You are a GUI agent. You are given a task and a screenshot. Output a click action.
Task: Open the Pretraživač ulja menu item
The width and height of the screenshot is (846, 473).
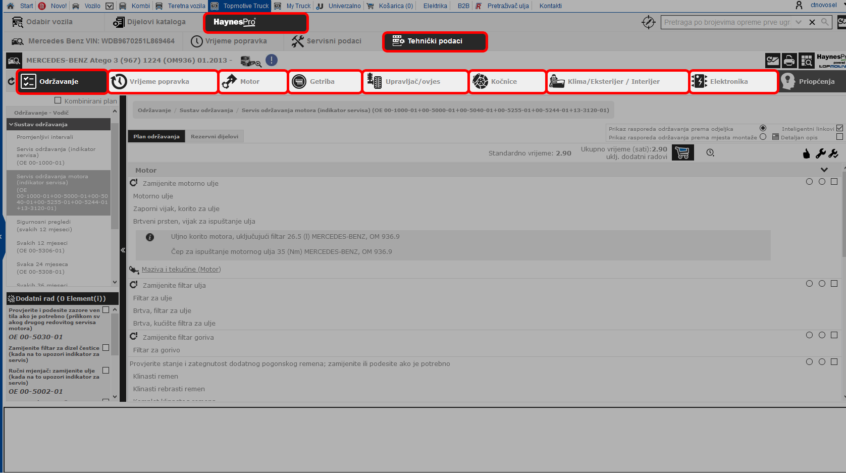508,5
